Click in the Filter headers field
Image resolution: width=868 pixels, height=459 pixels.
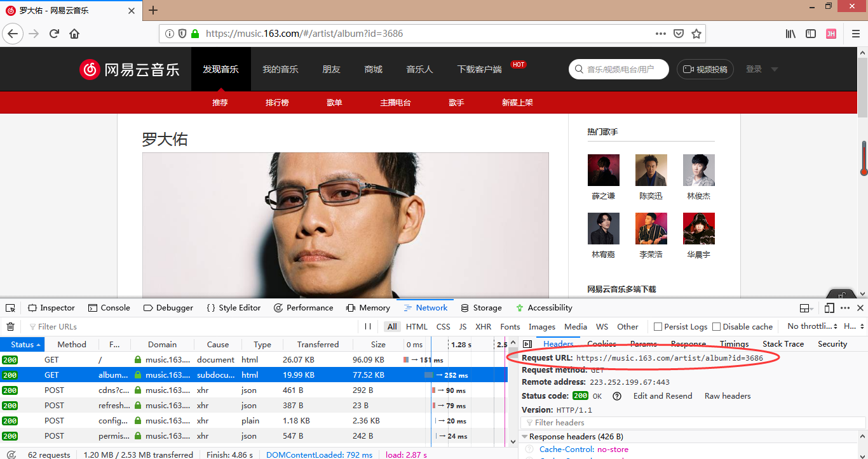[x=693, y=423]
